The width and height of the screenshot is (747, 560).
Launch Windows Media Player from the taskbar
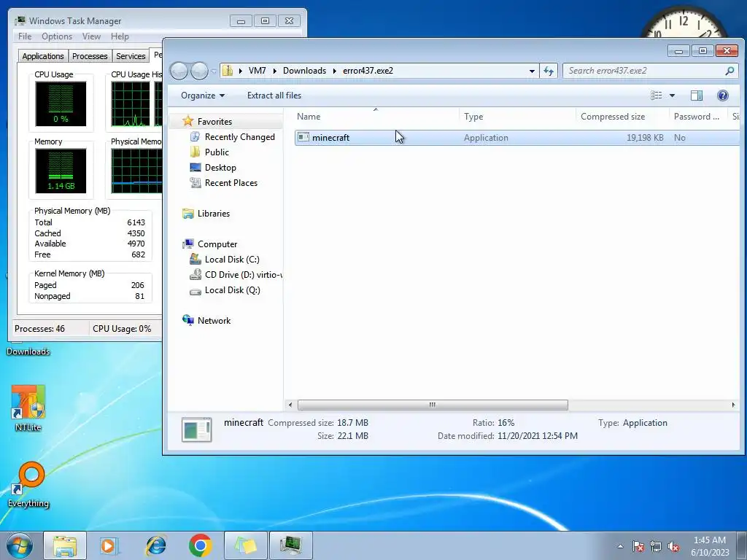point(109,545)
